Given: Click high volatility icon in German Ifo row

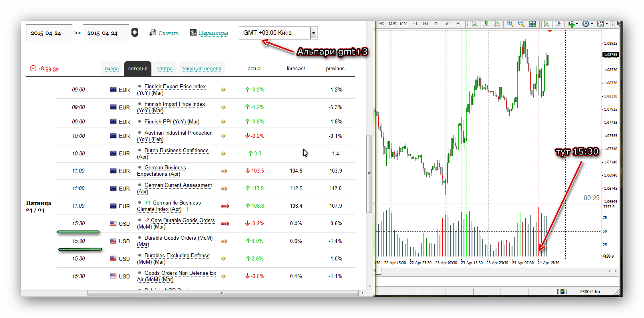Looking at the screenshot, I should 225,206.
